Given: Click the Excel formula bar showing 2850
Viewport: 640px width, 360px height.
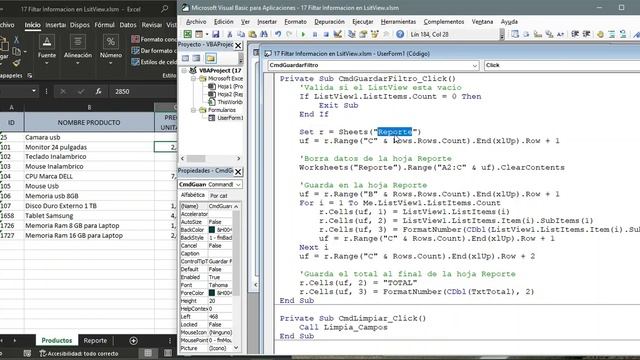Looking at the screenshot, I should pyautogui.click(x=143, y=91).
